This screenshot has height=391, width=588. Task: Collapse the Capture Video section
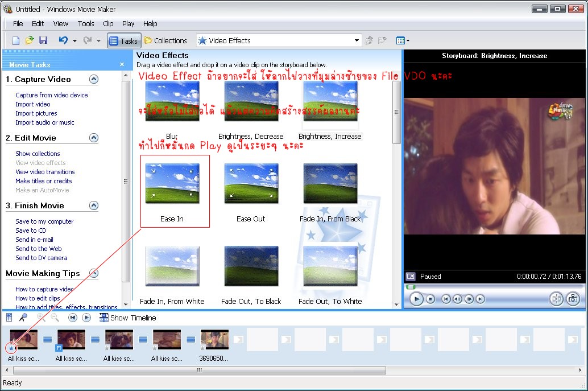[x=94, y=79]
